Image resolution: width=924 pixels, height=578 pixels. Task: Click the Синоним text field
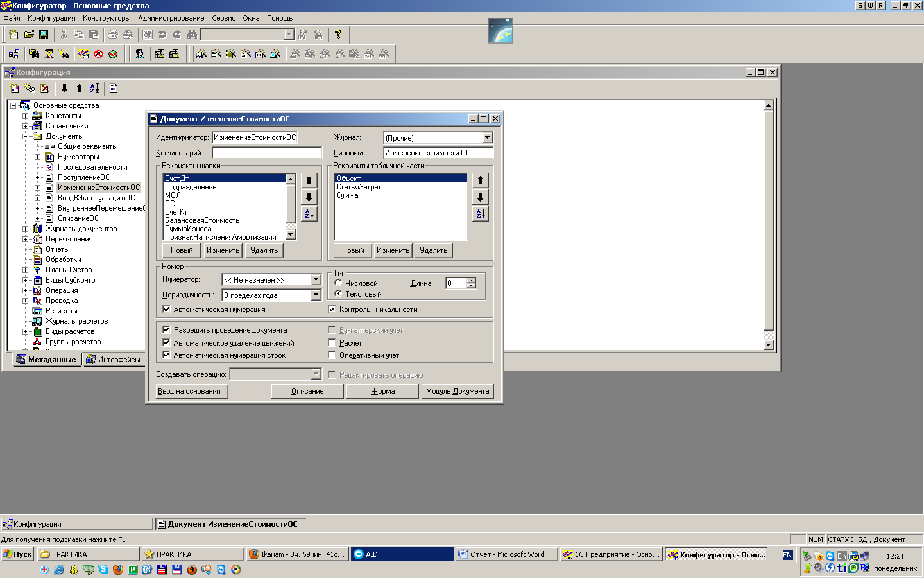[x=438, y=153]
